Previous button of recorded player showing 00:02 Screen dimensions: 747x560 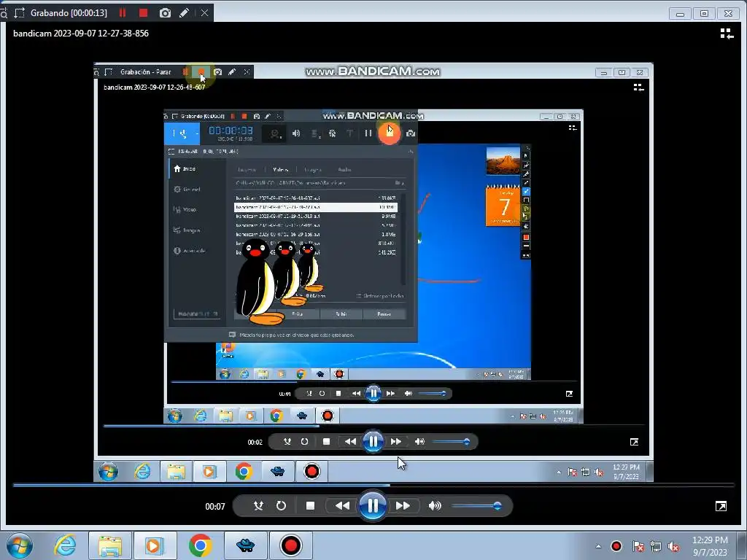(x=350, y=442)
